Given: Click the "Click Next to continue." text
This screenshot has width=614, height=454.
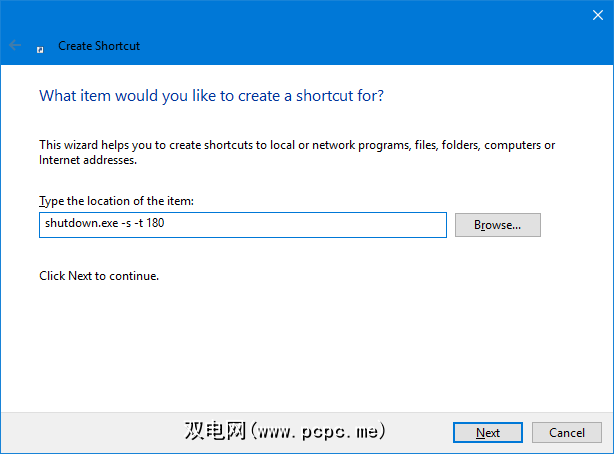Looking at the screenshot, I should tap(98, 275).
